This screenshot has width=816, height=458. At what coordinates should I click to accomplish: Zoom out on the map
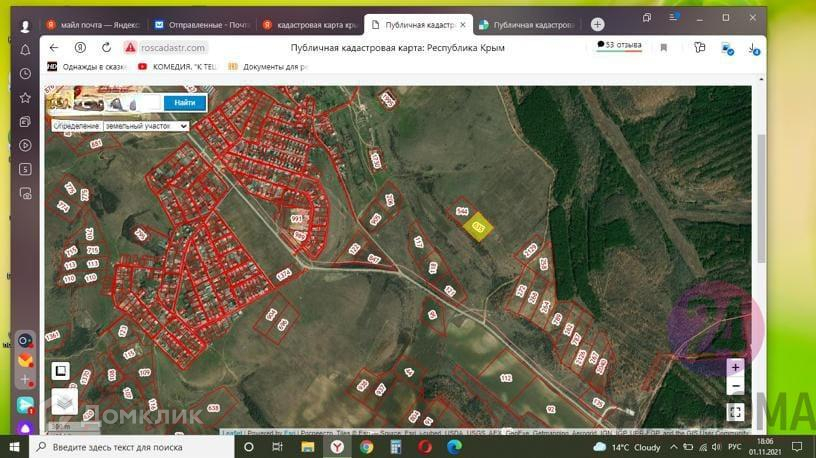[735, 386]
